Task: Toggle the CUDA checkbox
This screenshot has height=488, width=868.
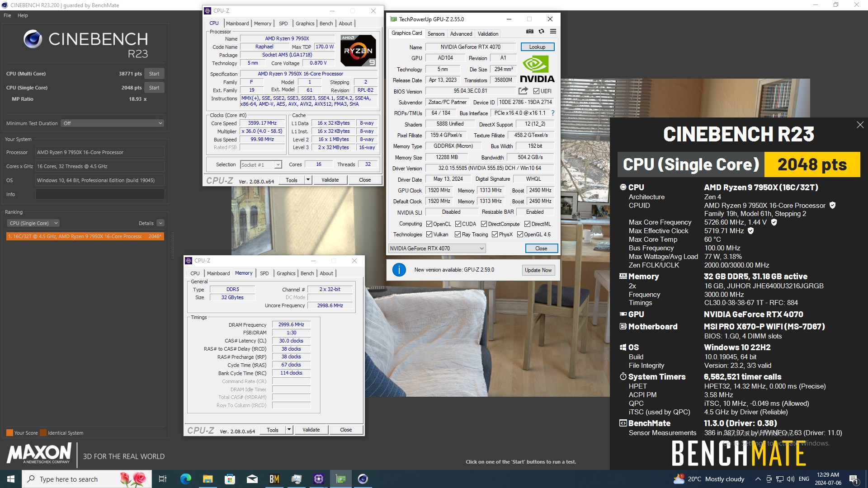Action: click(458, 224)
